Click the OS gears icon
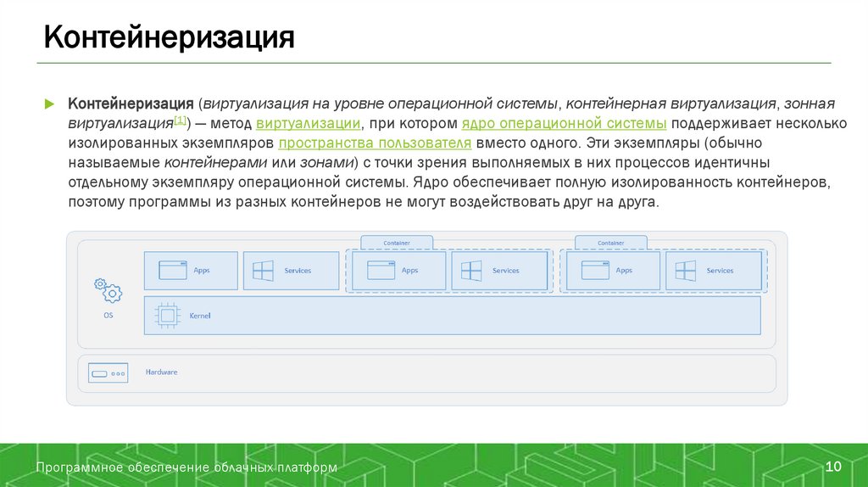The width and height of the screenshot is (868, 487). [108, 291]
